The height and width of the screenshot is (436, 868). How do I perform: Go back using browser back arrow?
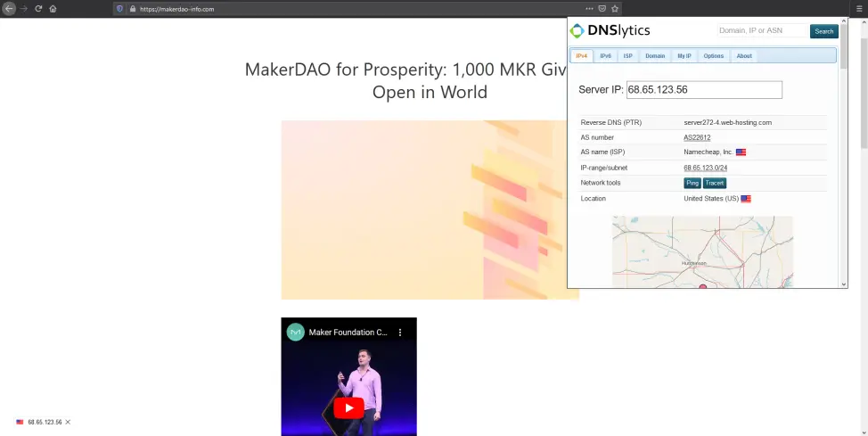tap(9, 9)
